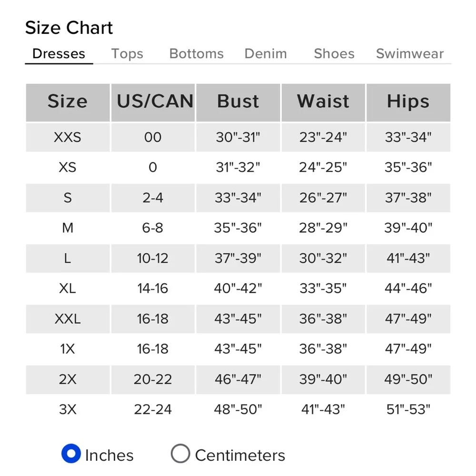This screenshot has height=476, width=476.
Task: Click the Bust column header
Action: point(238,102)
